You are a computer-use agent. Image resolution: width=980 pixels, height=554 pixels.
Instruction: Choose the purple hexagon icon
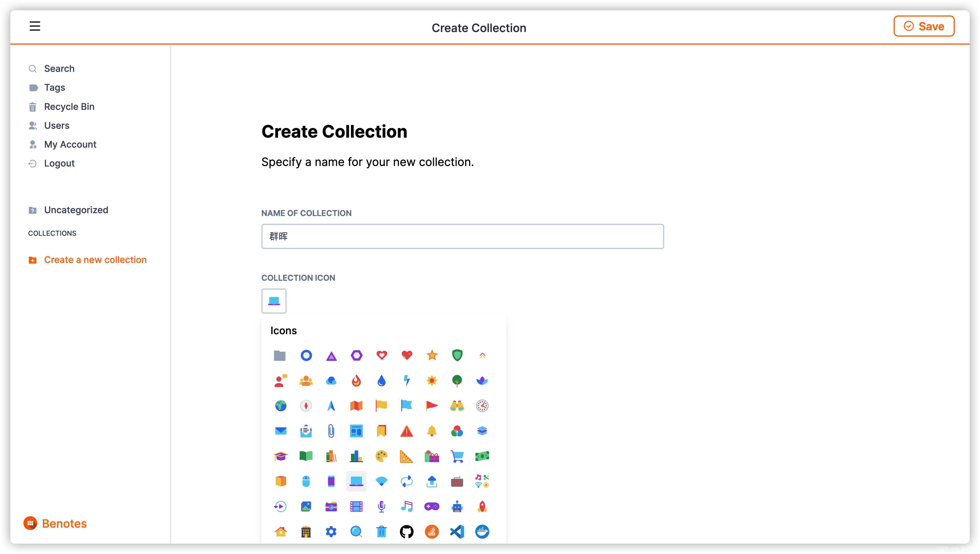(356, 355)
